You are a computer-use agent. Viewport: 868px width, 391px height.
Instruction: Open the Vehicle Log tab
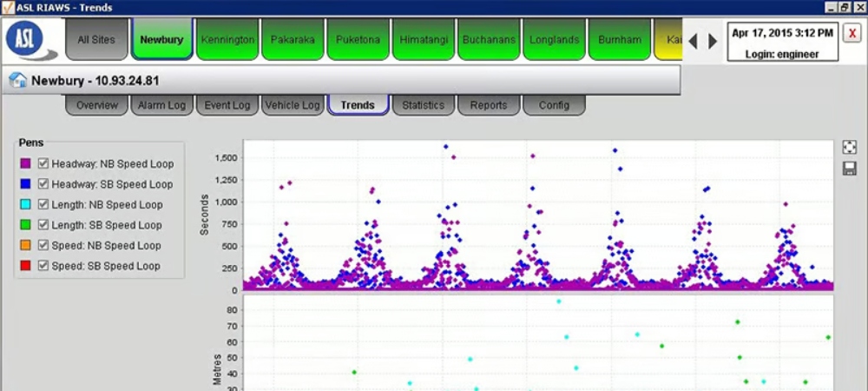pos(293,105)
